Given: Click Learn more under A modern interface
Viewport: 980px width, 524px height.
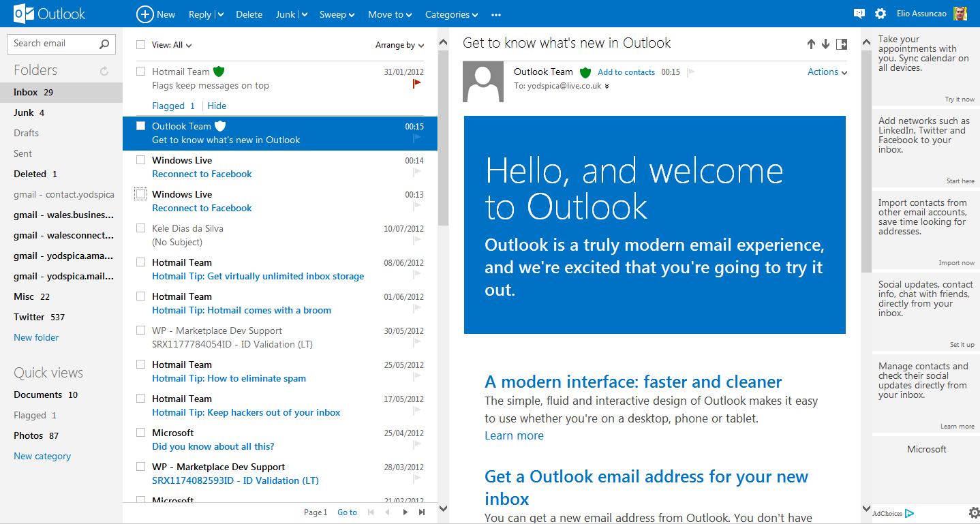Looking at the screenshot, I should pos(514,435).
